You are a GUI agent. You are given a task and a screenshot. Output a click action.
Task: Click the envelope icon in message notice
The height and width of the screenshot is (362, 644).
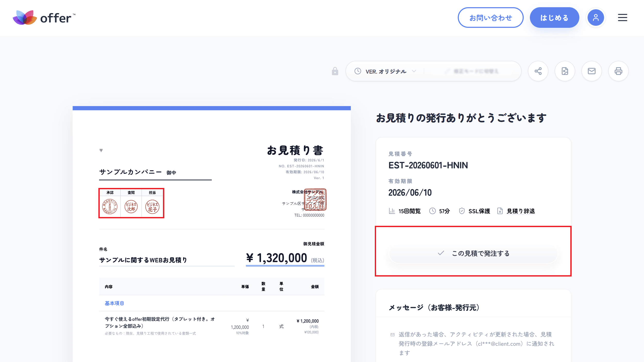392,335
